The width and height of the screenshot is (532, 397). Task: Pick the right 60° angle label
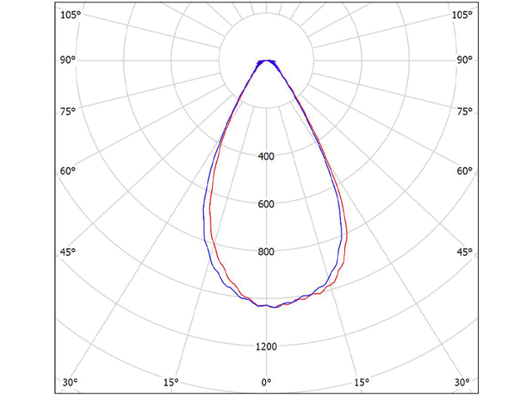465,171
